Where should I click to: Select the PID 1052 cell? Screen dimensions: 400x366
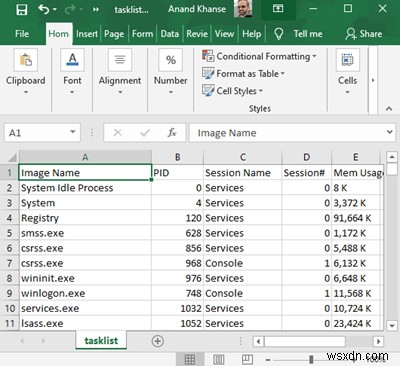click(x=178, y=323)
